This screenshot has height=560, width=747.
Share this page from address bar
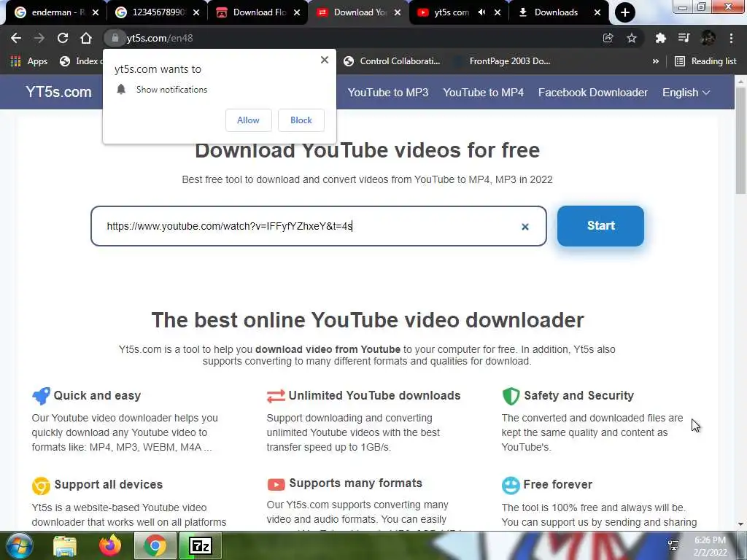pyautogui.click(x=608, y=38)
